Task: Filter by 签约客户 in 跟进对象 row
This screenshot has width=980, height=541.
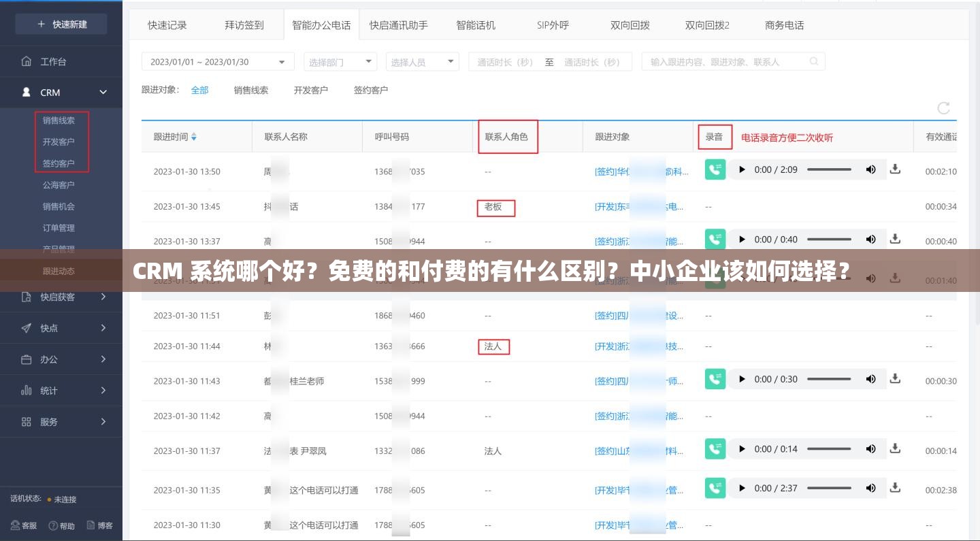Action: pos(370,89)
